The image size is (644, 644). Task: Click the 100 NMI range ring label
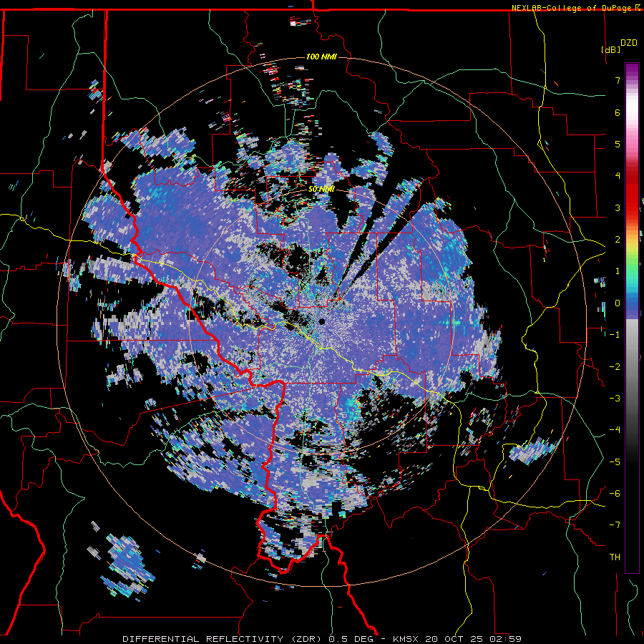pos(321,57)
